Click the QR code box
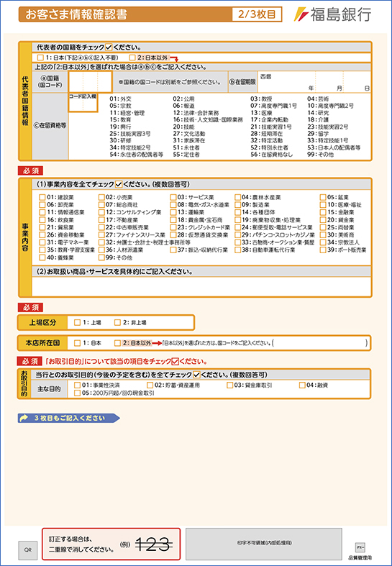Viewport: 392px width, 566px height. pos(28,550)
